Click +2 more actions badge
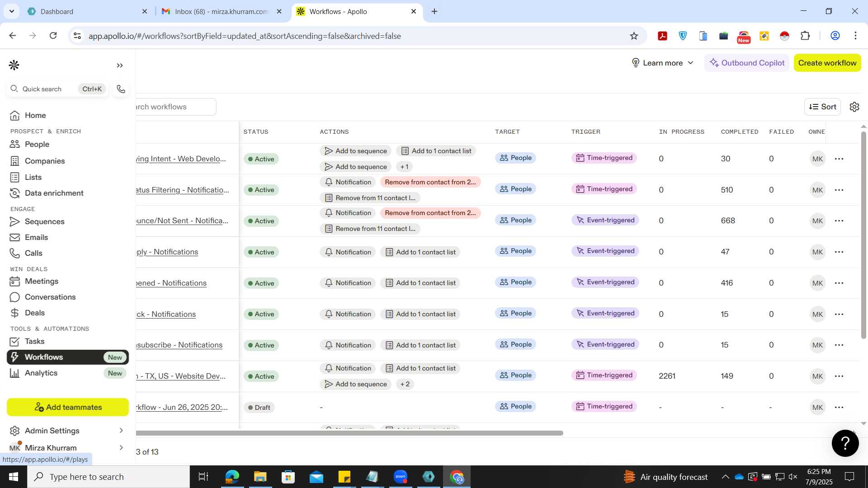The image size is (868, 488). pos(405,384)
